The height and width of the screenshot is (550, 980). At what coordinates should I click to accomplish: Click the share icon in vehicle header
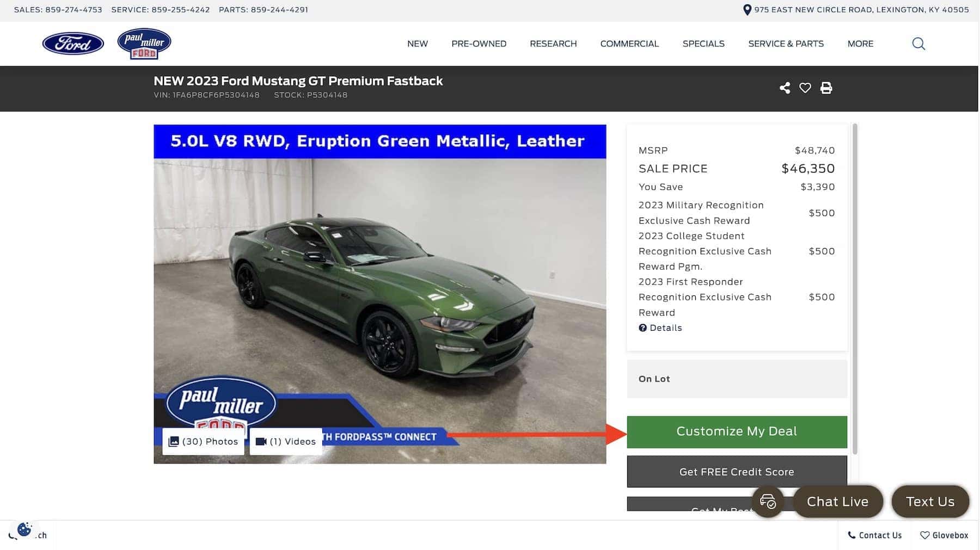785,88
